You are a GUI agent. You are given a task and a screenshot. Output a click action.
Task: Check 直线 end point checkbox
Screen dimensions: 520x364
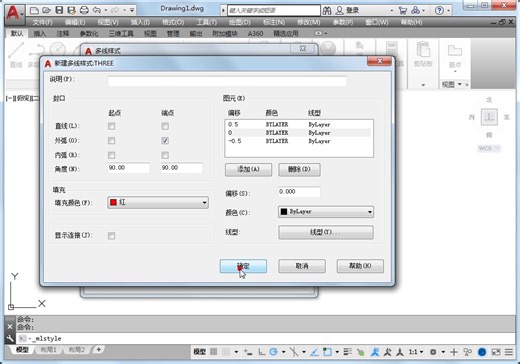pyautogui.click(x=165, y=126)
